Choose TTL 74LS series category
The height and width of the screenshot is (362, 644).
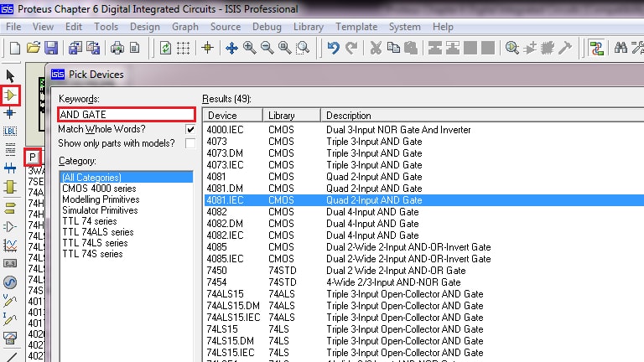(95, 243)
